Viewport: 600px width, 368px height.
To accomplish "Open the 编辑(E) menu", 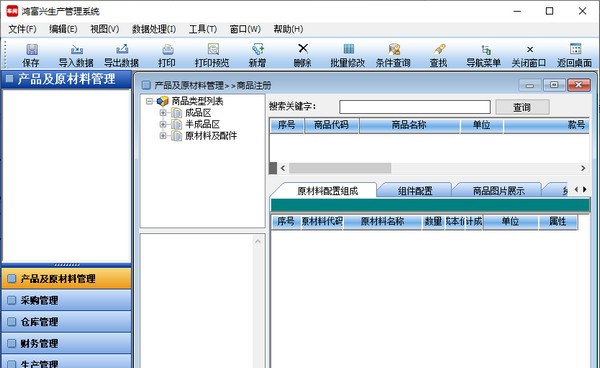I will (x=63, y=29).
